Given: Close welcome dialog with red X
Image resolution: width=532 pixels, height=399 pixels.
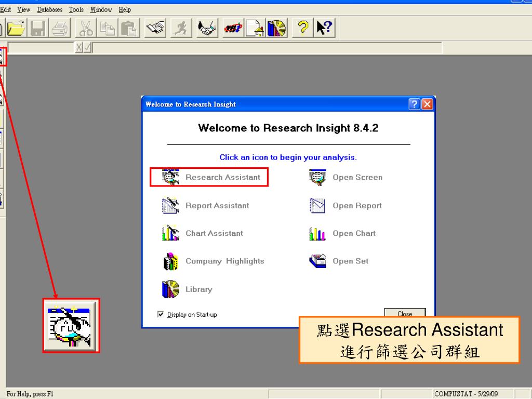Looking at the screenshot, I should [x=427, y=104].
